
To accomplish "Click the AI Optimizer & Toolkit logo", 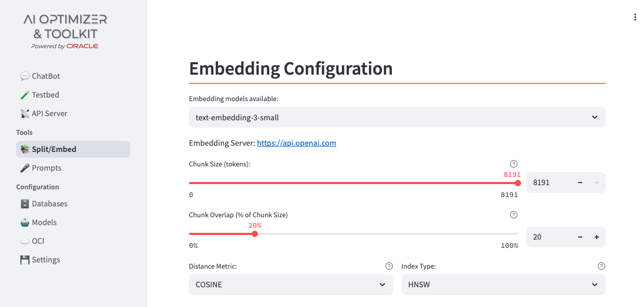I will coord(65,32).
